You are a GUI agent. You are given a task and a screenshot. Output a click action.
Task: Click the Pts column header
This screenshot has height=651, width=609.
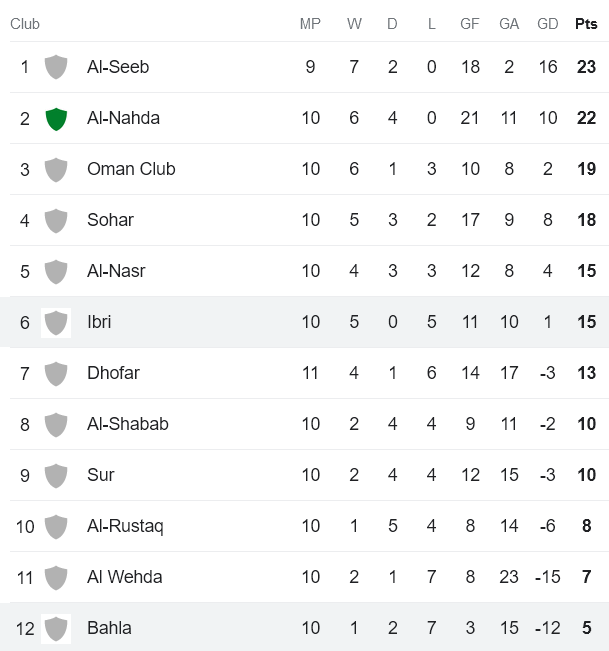[x=586, y=24]
